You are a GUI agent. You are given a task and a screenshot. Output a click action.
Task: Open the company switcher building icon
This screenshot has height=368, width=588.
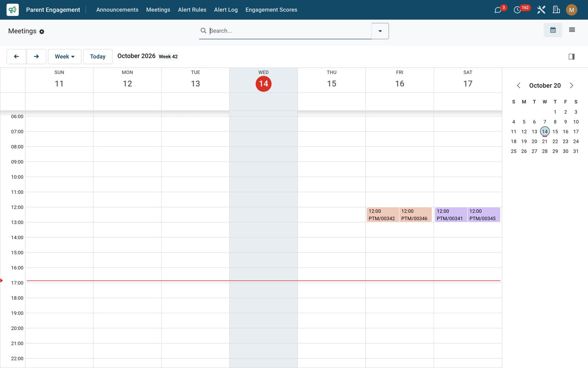point(556,10)
